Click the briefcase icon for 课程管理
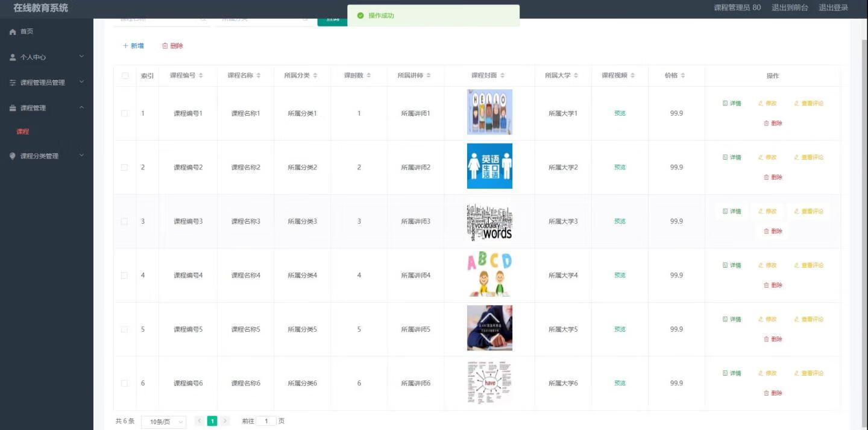868x430 pixels. coord(13,108)
